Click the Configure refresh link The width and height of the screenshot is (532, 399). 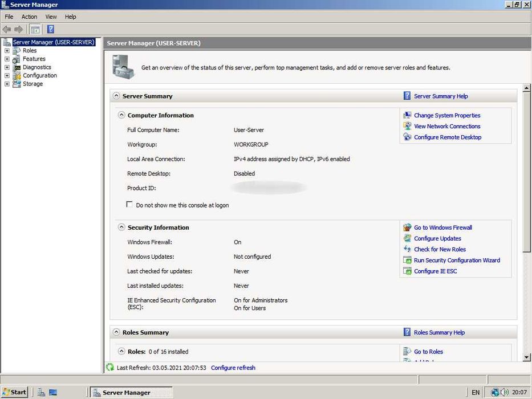233,368
